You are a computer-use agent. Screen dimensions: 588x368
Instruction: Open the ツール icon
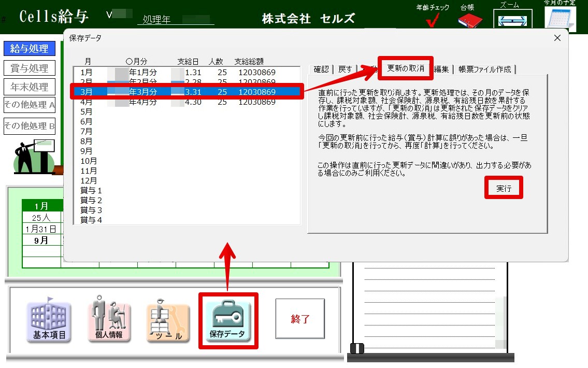pyautogui.click(x=168, y=321)
